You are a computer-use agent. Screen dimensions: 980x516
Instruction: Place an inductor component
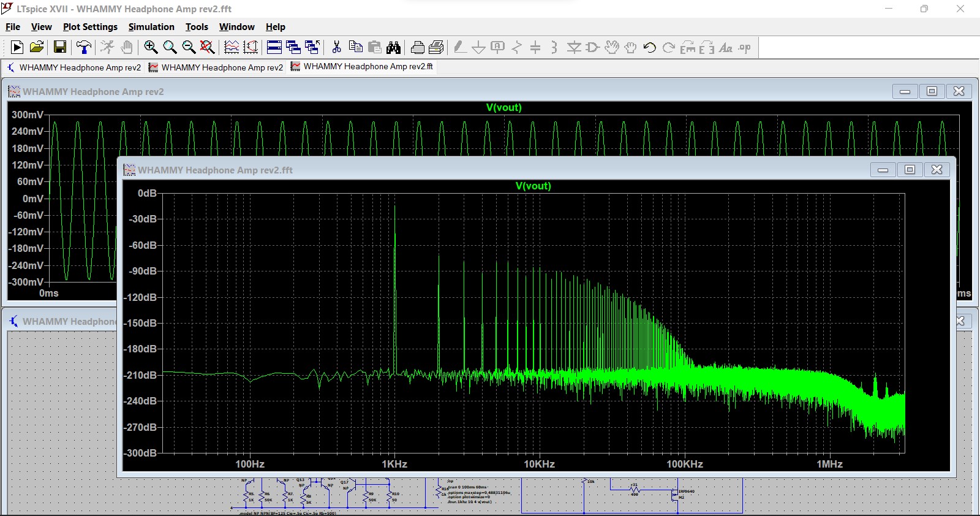tap(554, 47)
